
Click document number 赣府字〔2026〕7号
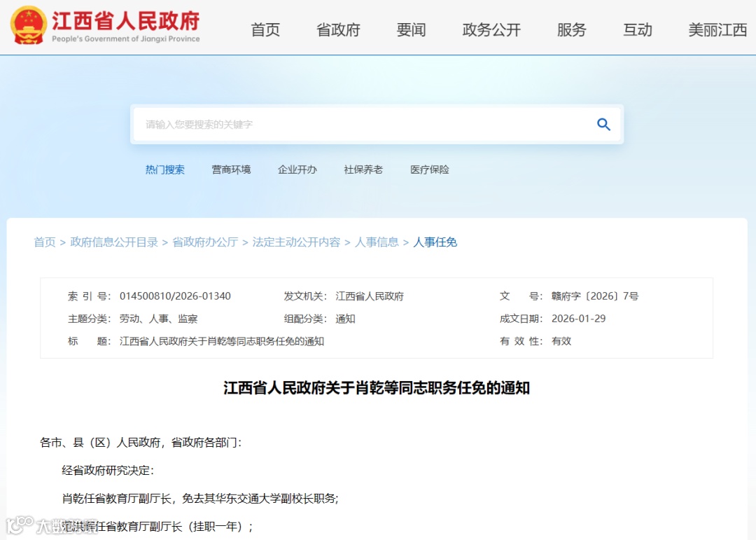[x=595, y=296]
